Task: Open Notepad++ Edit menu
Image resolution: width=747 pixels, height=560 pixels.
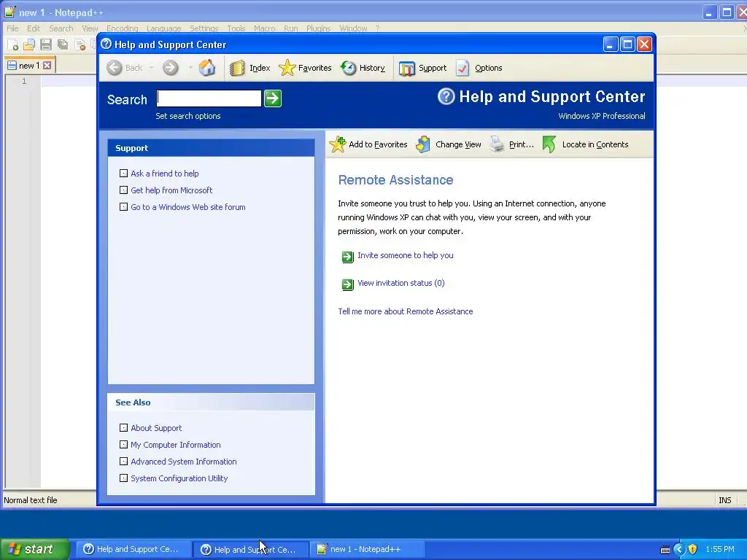Action: pyautogui.click(x=34, y=28)
